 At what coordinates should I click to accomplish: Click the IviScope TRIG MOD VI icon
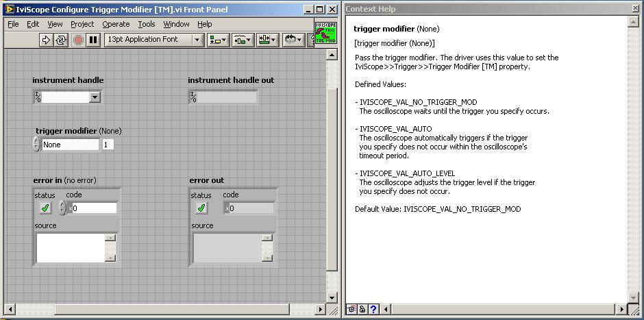coord(326,33)
